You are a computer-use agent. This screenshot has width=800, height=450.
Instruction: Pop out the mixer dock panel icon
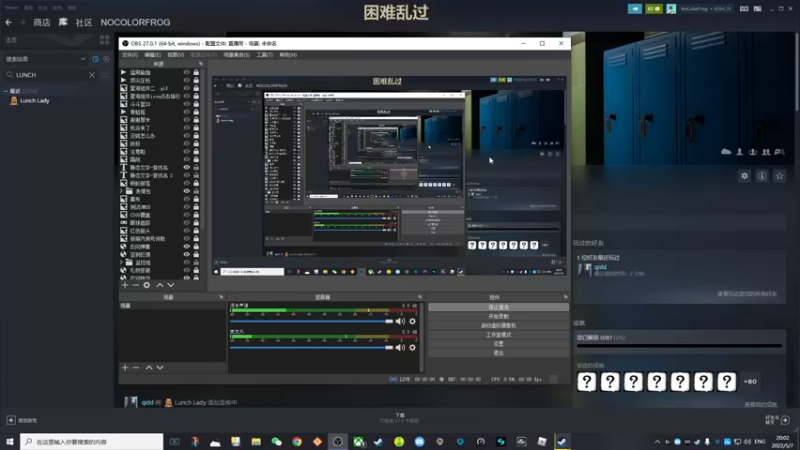point(420,297)
